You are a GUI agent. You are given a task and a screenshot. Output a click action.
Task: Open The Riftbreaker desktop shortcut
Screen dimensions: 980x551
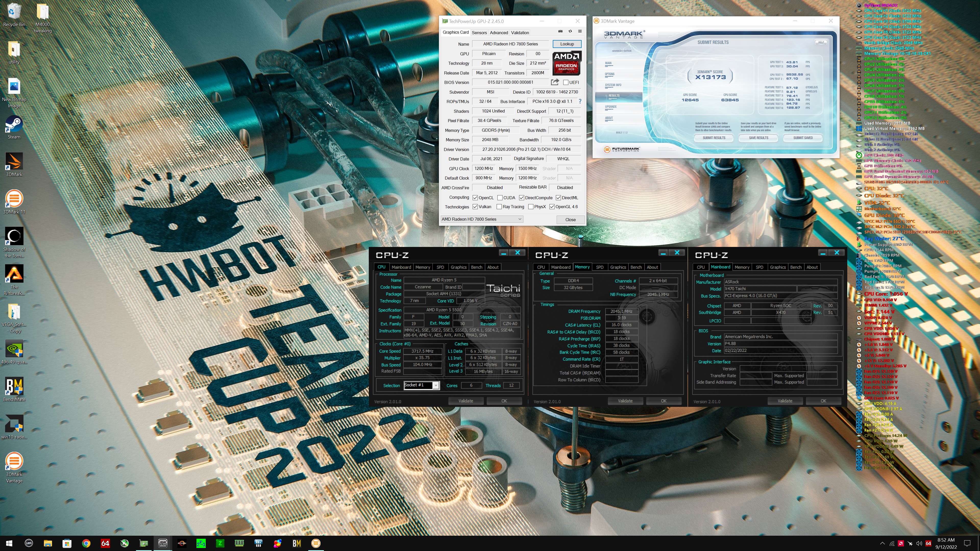[x=14, y=280]
